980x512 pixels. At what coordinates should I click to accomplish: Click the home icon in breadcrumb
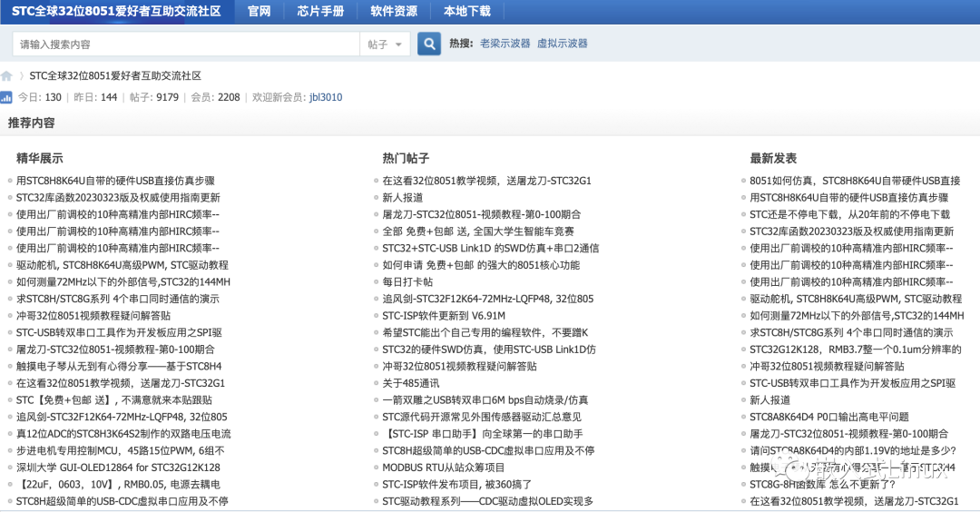(6, 75)
